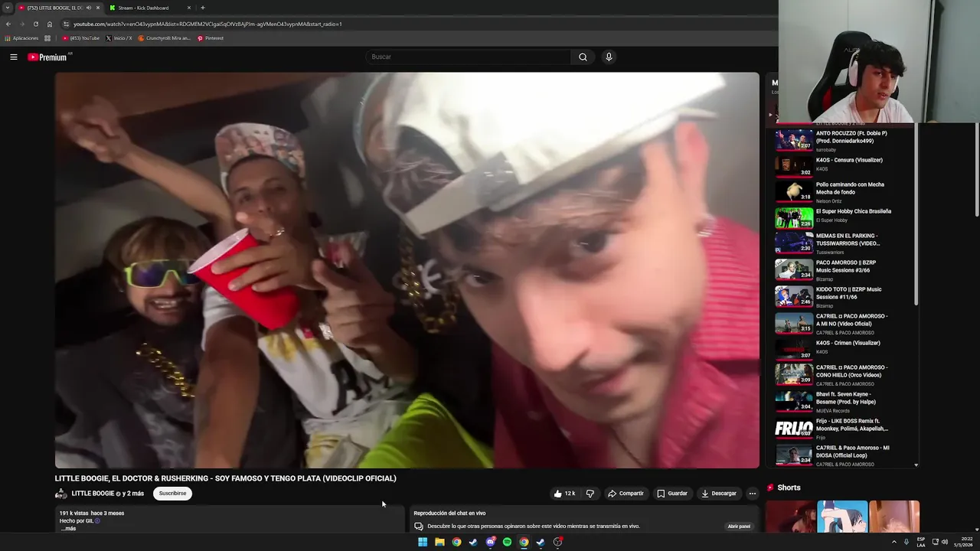Open the three-dot more actions menu
This screenshot has height=551, width=980.
click(752, 494)
